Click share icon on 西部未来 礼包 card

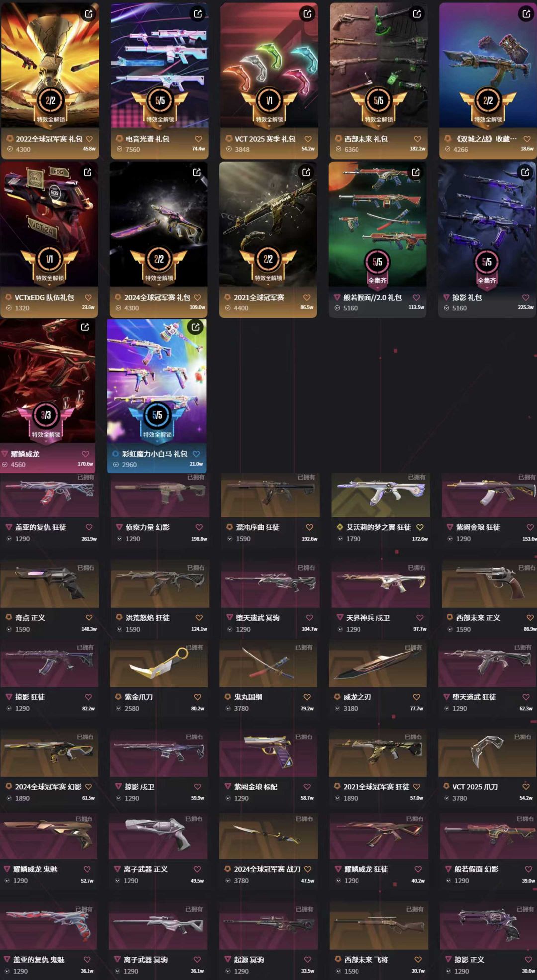(417, 14)
